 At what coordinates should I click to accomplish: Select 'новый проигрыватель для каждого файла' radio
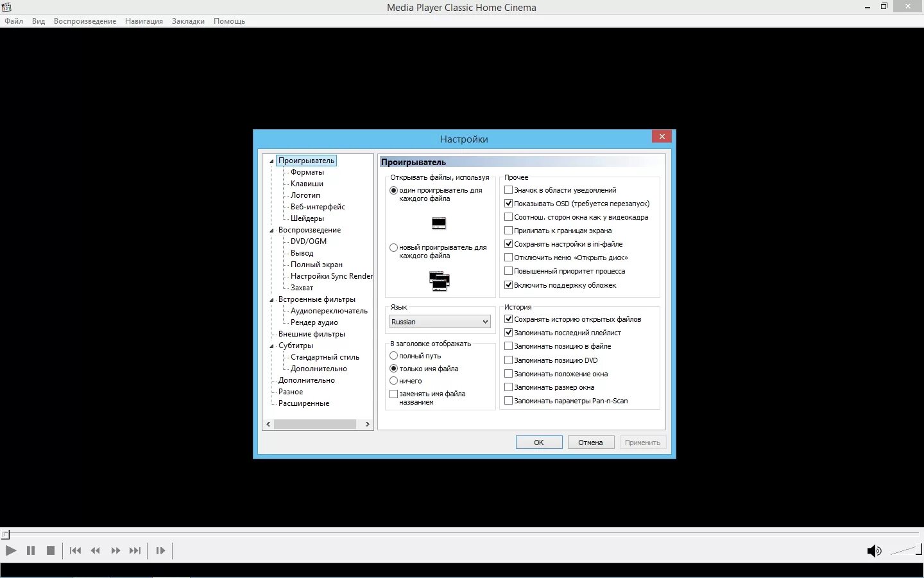coord(394,247)
